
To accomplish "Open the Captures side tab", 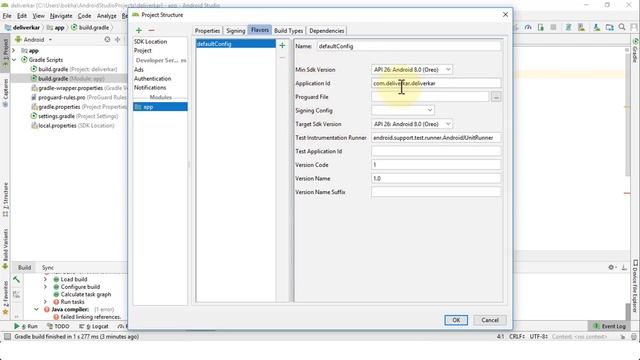I will pyautogui.click(x=5, y=92).
